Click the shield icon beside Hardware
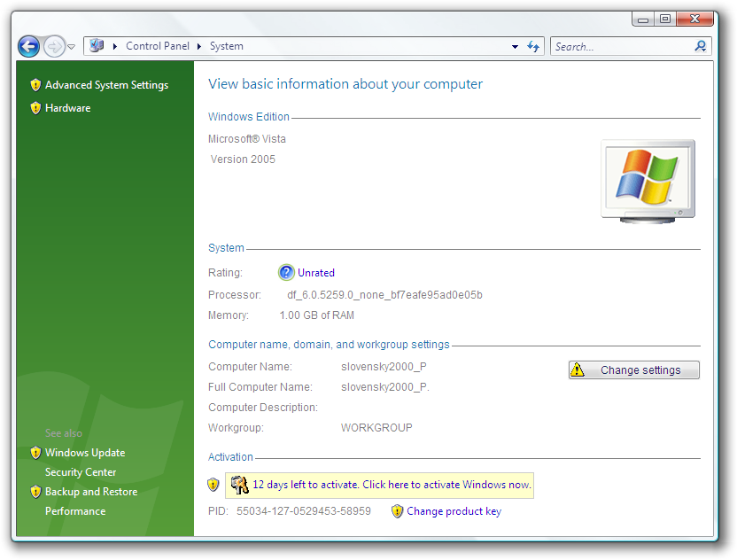Image resolution: width=737 pixels, height=560 pixels. pos(35,108)
